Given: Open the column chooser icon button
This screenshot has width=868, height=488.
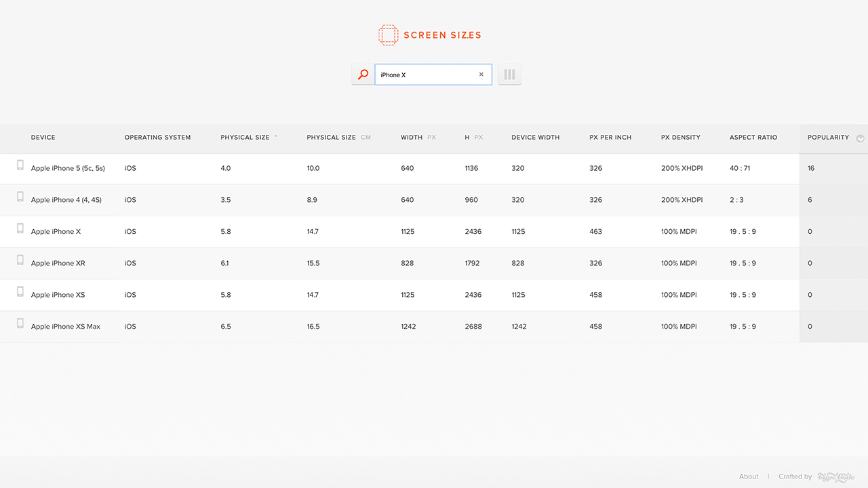Looking at the screenshot, I should click(509, 75).
